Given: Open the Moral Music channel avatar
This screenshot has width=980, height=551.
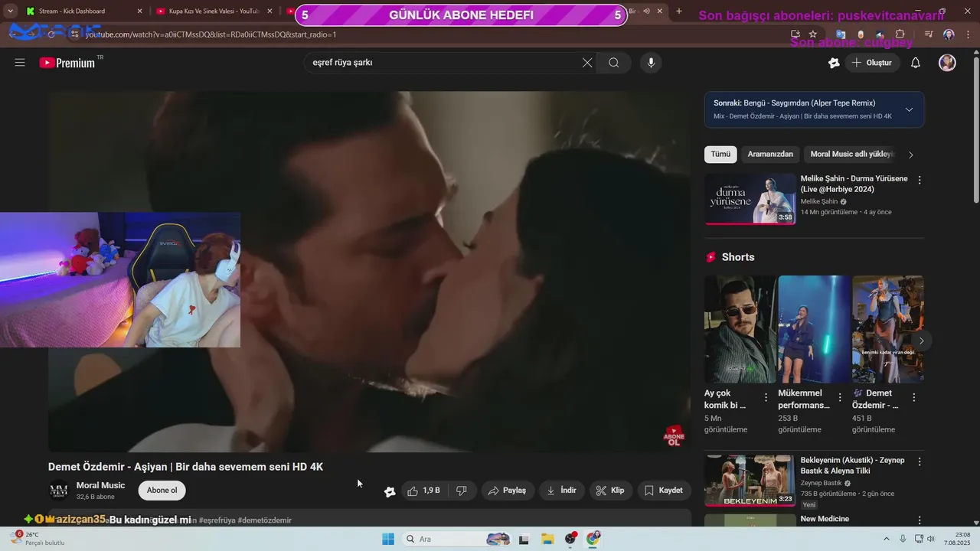Looking at the screenshot, I should click(x=59, y=491).
